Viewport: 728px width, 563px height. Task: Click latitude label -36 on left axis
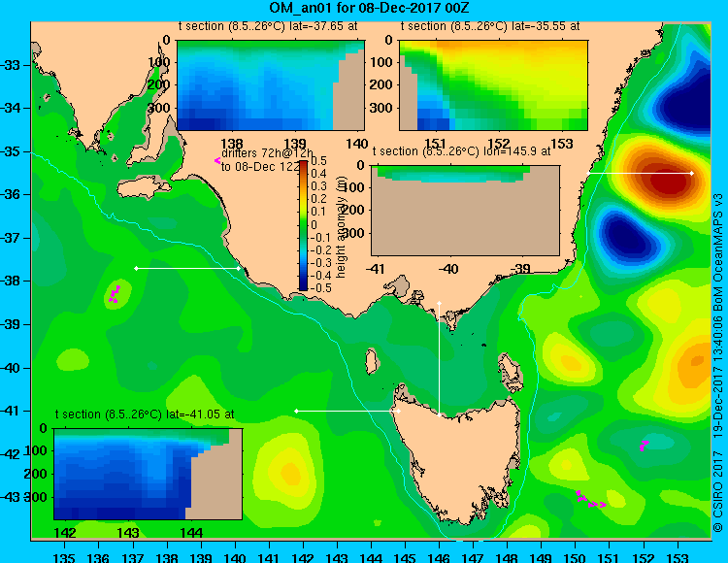pyautogui.click(x=11, y=194)
